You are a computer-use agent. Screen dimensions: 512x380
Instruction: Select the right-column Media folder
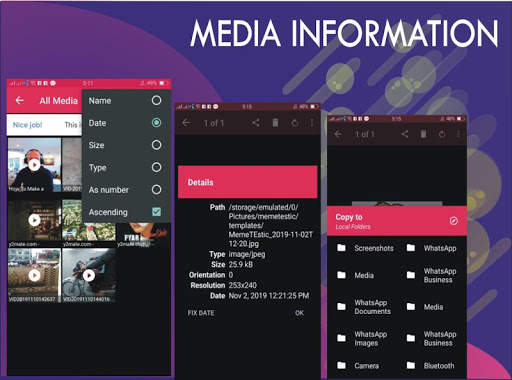point(425,307)
